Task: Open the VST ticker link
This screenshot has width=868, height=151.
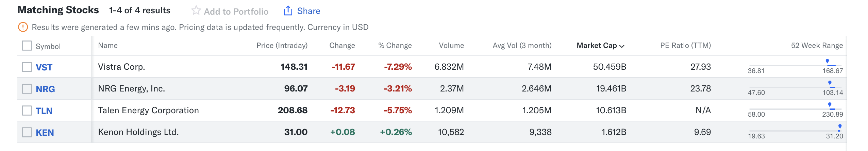Action: (x=44, y=67)
